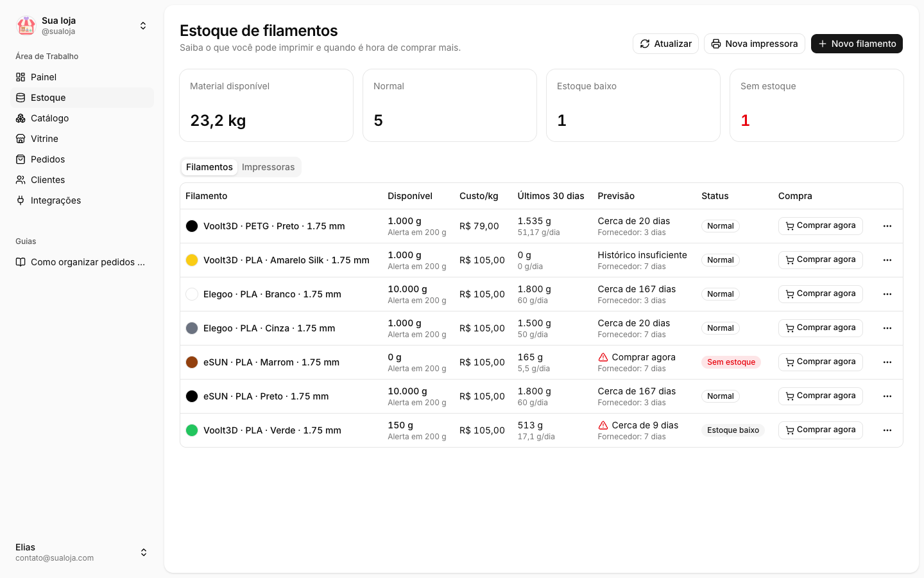Click warning icon beside Cerca de 9 dias
Image resolution: width=924 pixels, height=578 pixels.
point(603,425)
